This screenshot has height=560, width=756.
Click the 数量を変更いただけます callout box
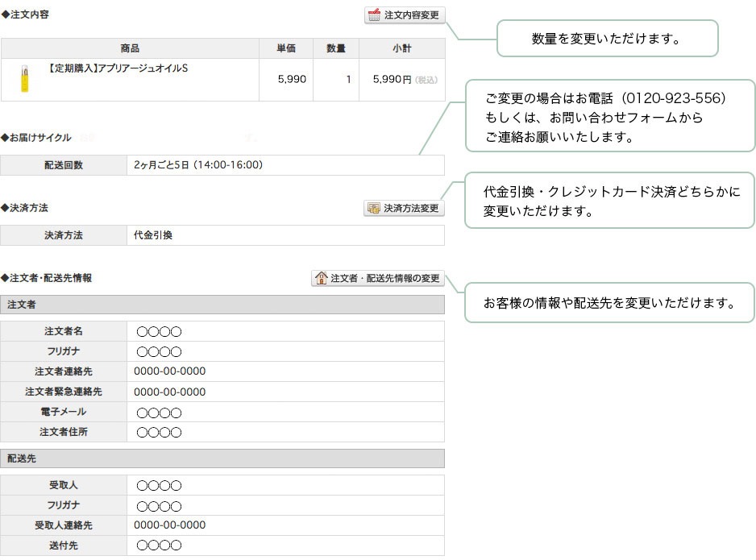click(606, 39)
